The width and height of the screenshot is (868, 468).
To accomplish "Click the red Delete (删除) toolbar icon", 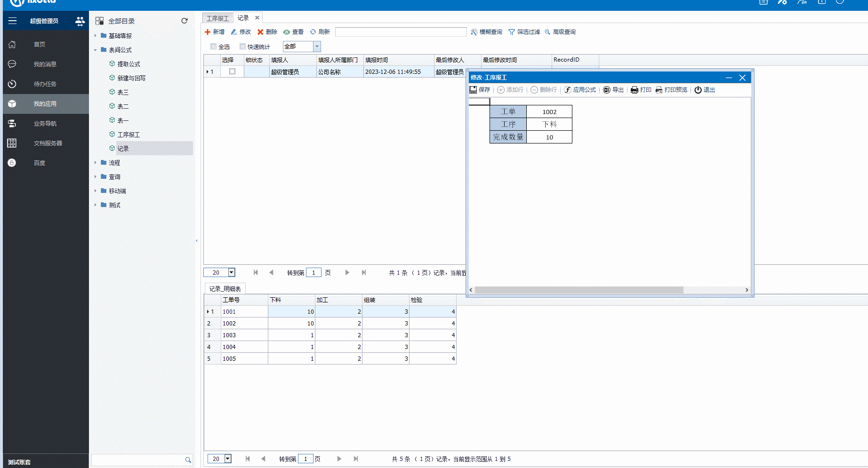I will pos(260,32).
